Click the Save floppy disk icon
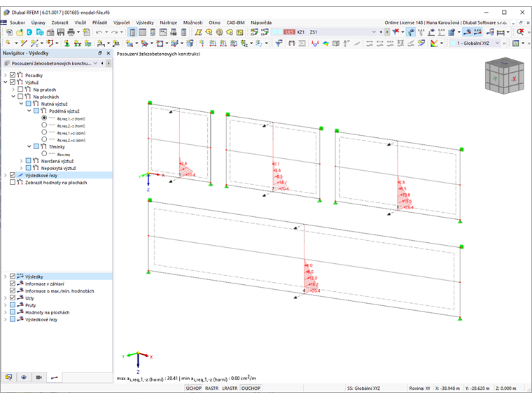 click(61, 32)
